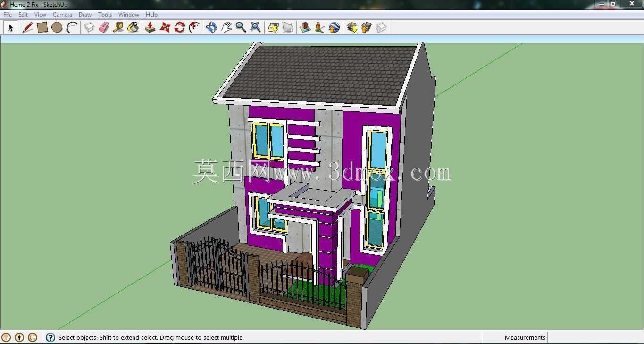Click the Zoom Extents icon

[x=255, y=27]
